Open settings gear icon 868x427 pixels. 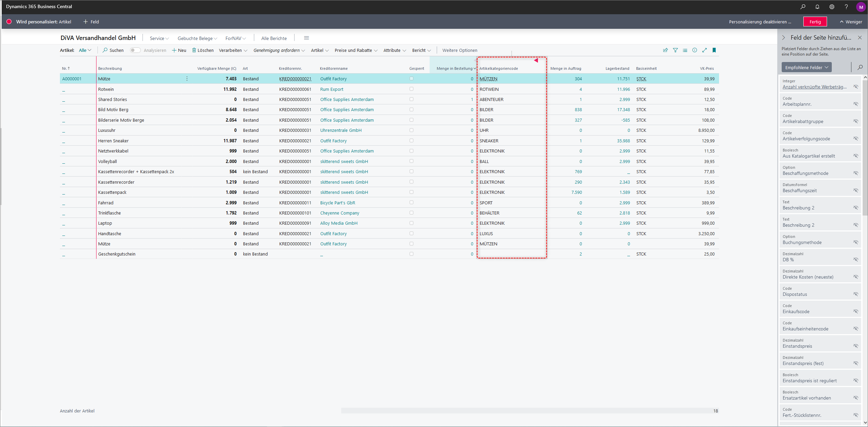pyautogui.click(x=832, y=7)
